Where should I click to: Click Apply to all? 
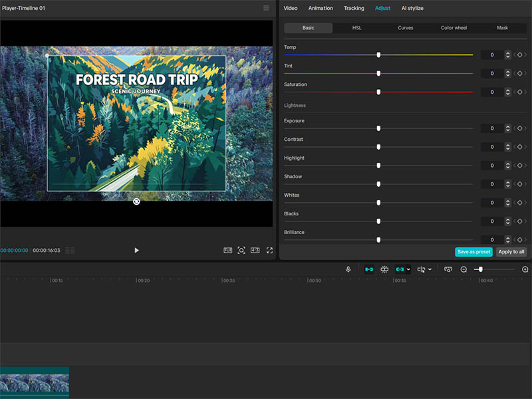click(511, 252)
